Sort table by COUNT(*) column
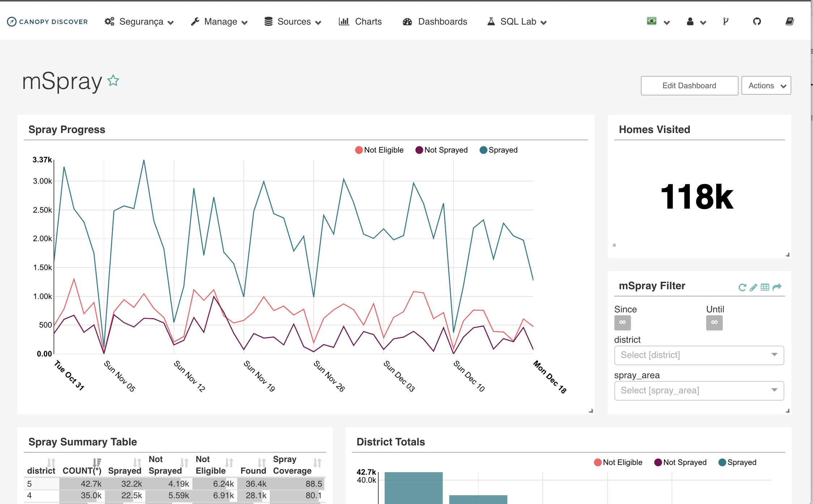The image size is (813, 504). pyautogui.click(x=97, y=463)
